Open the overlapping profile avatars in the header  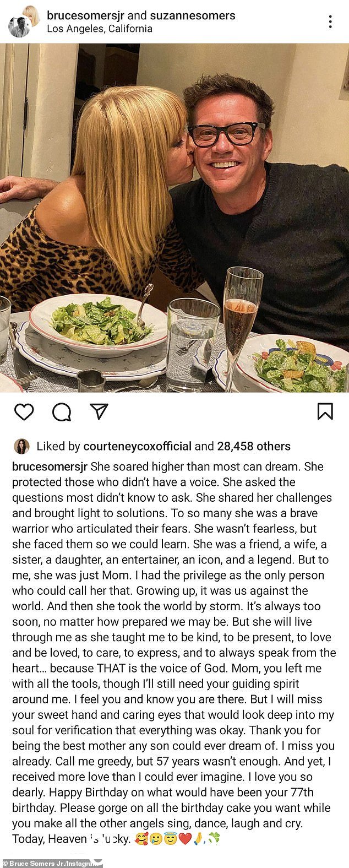pyautogui.click(x=23, y=21)
